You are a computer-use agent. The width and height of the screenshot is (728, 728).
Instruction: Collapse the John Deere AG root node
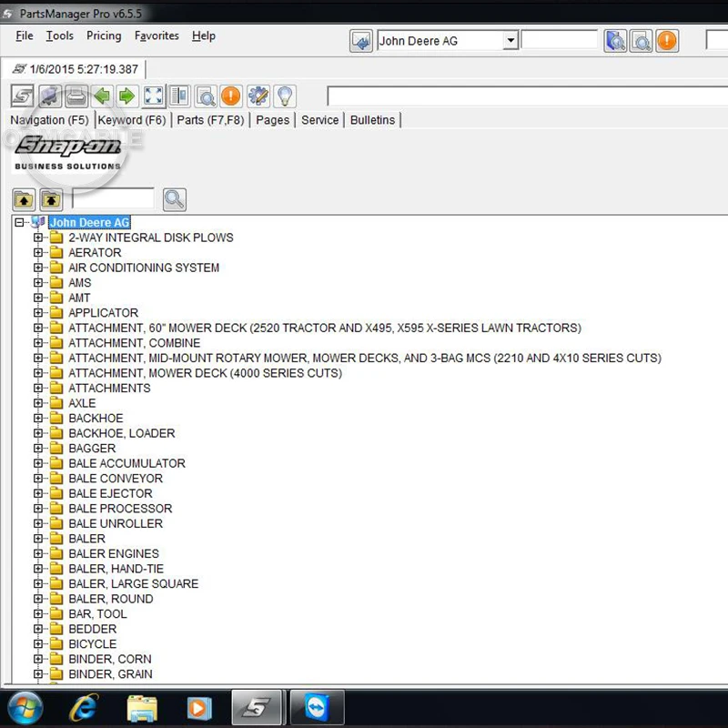(19, 222)
